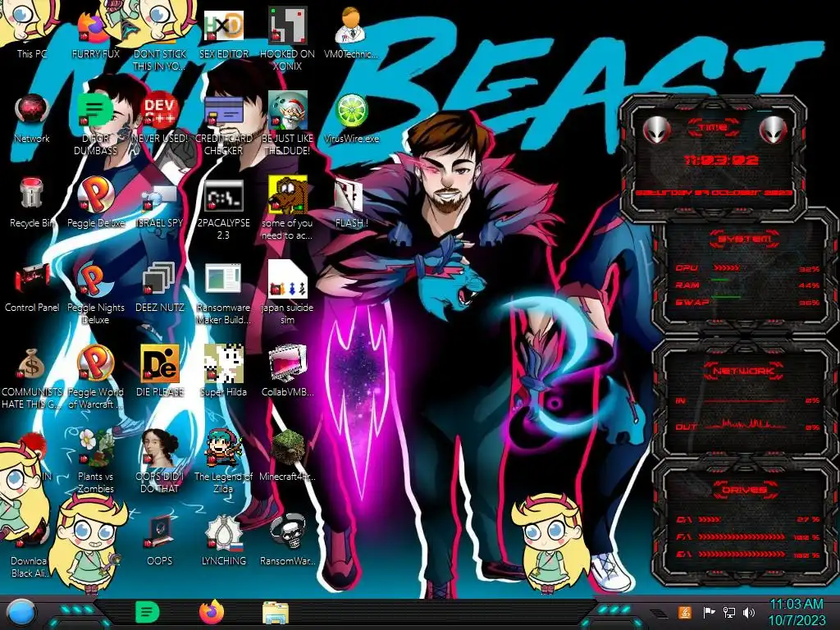The width and height of the screenshot is (840, 630).
Task: Launch Peggle World of Warcraft shortcut
Action: (95, 378)
